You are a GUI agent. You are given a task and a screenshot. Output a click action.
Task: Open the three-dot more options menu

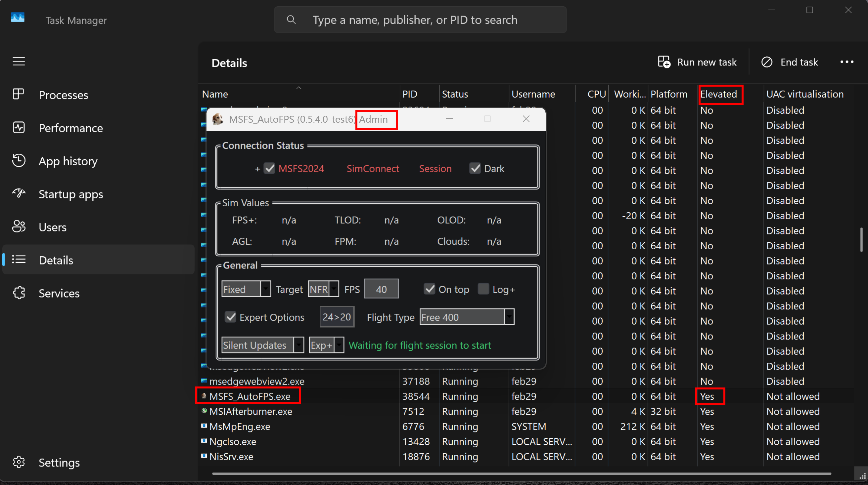coord(847,62)
